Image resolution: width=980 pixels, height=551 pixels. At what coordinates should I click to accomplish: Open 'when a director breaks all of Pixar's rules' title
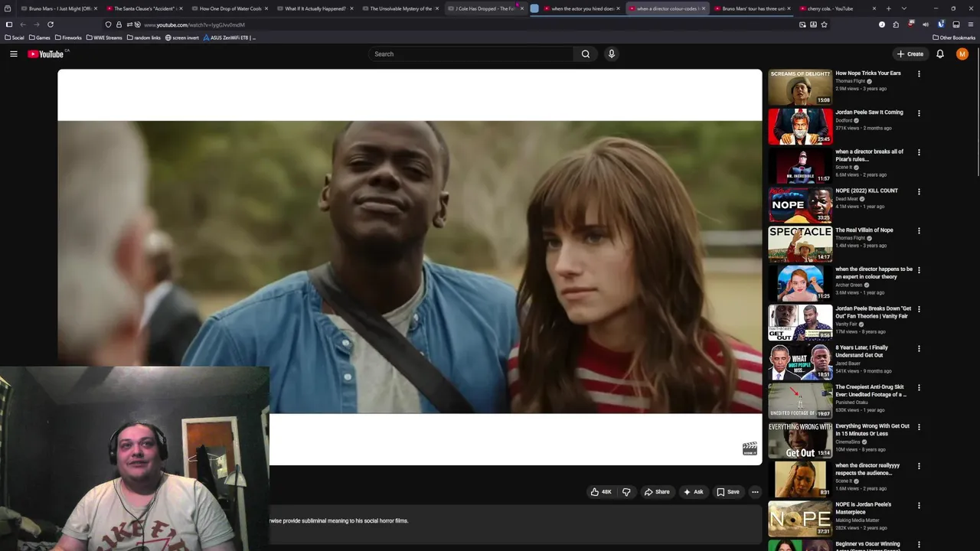870,155
